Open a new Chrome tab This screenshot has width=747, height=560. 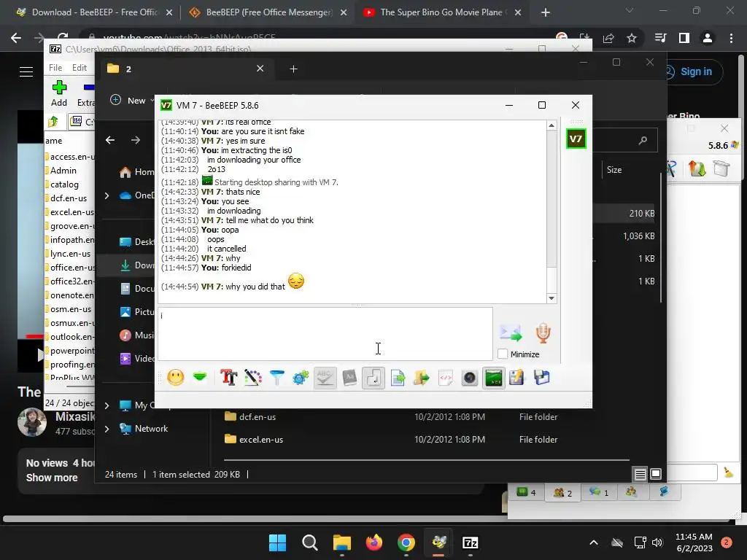coord(546,12)
